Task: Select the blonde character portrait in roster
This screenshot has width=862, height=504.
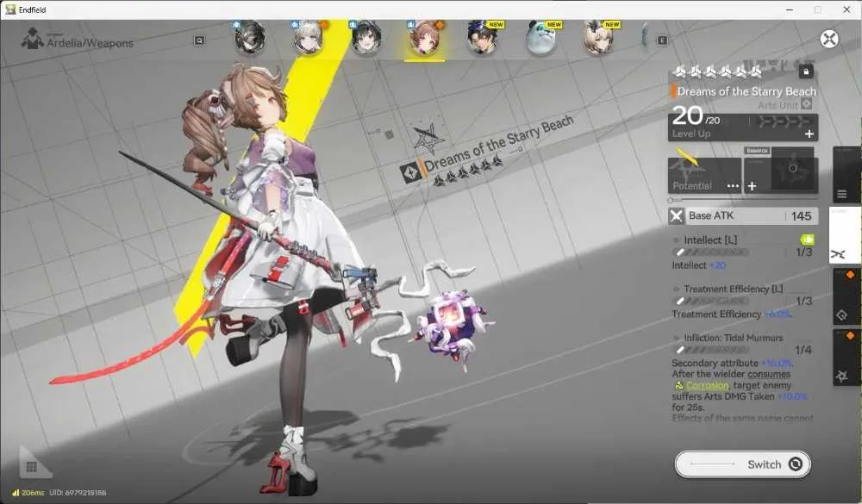Action: [309, 37]
